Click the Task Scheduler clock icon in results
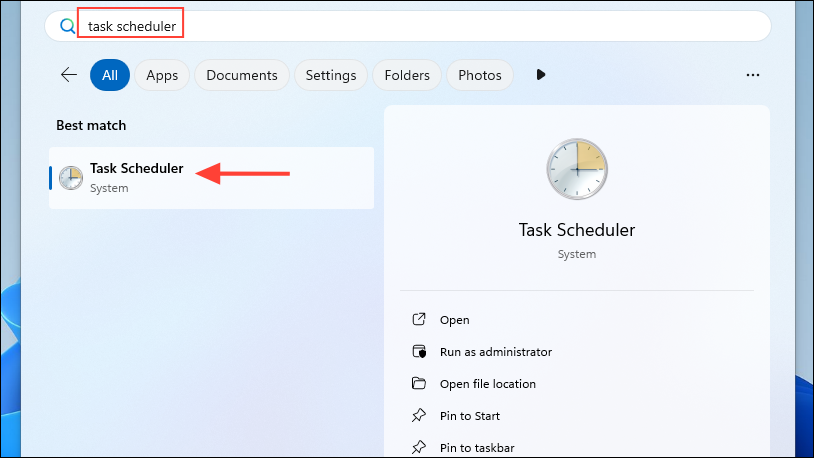Viewport: 814px width, 458px height. [71, 178]
